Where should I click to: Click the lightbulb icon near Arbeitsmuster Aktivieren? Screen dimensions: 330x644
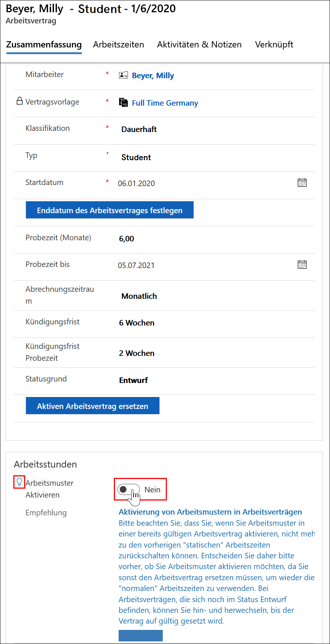pos(19,482)
